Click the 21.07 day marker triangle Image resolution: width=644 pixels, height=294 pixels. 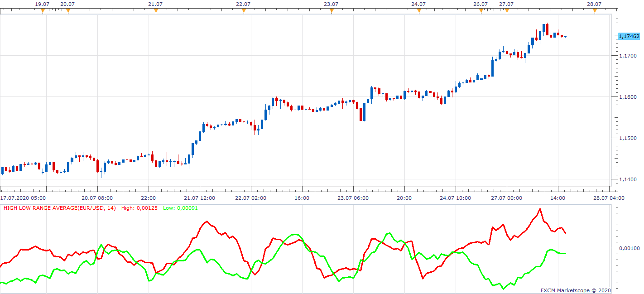pos(156,11)
